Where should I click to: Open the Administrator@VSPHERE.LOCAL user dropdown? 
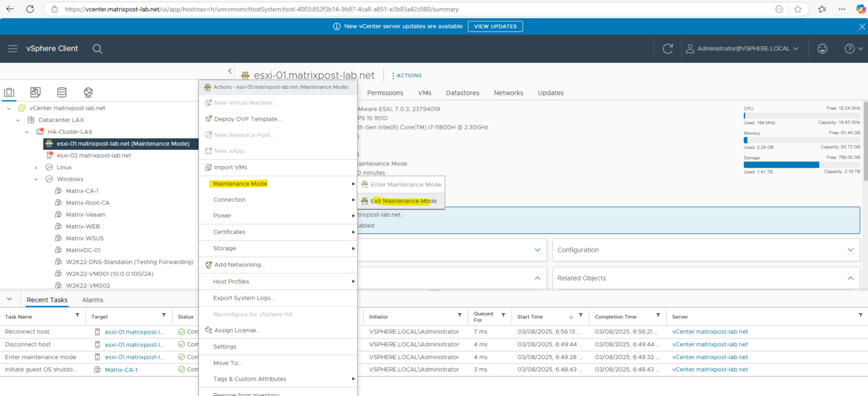click(743, 49)
